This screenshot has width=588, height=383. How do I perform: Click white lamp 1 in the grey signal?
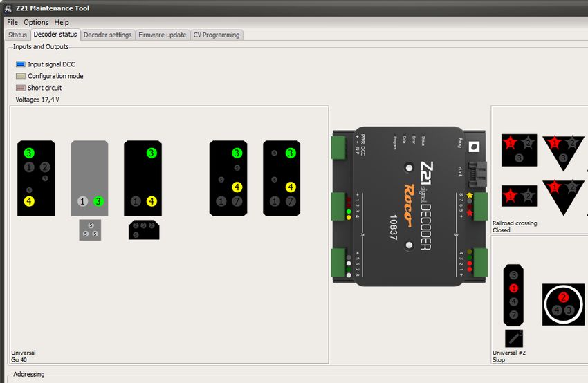pyautogui.click(x=82, y=201)
